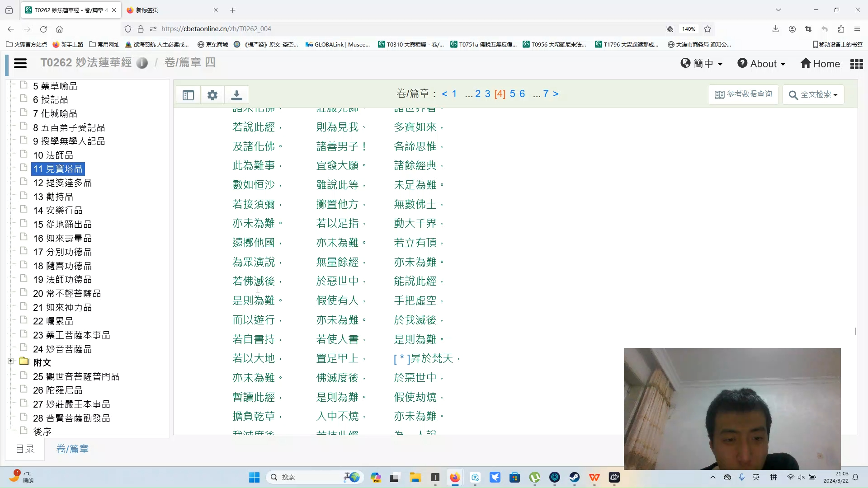Open the app grid icon near Home
Screen dimensions: 868x488
pos(856,64)
